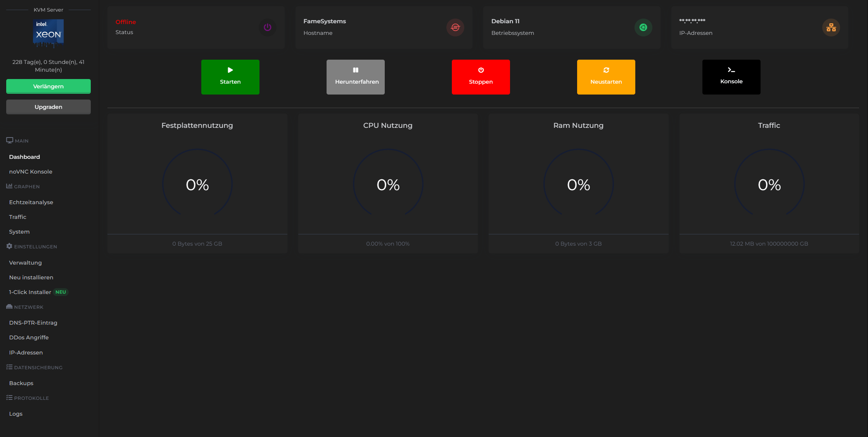The height and width of the screenshot is (437, 868).
Task: Open DNS-PTR-Eintrag network page
Action: click(33, 323)
